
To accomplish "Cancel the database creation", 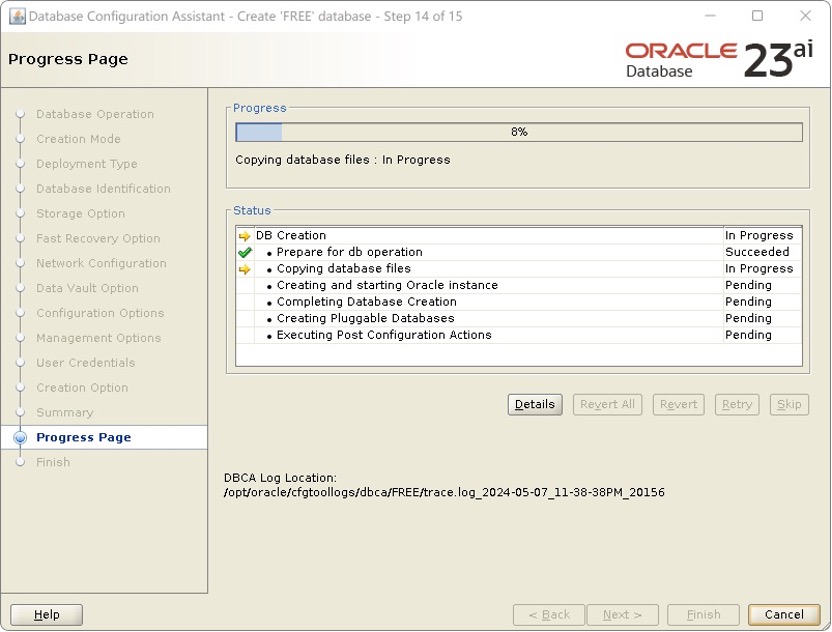I will pos(784,615).
